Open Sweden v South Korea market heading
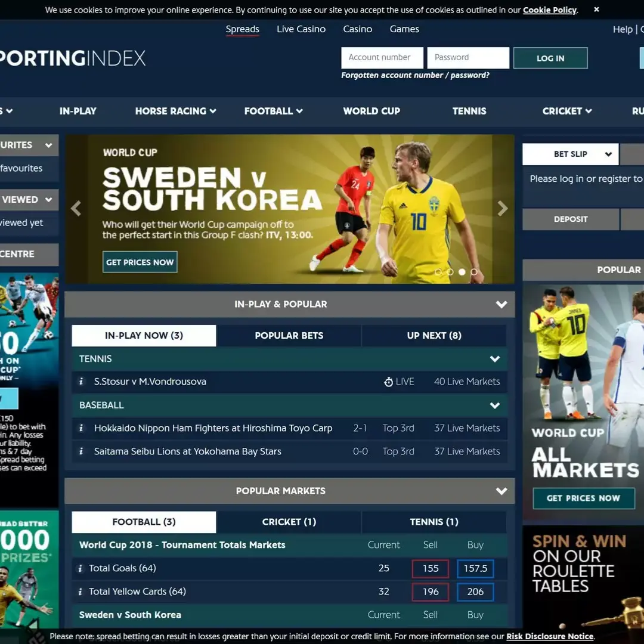The height and width of the screenshot is (644, 644). coord(130,615)
